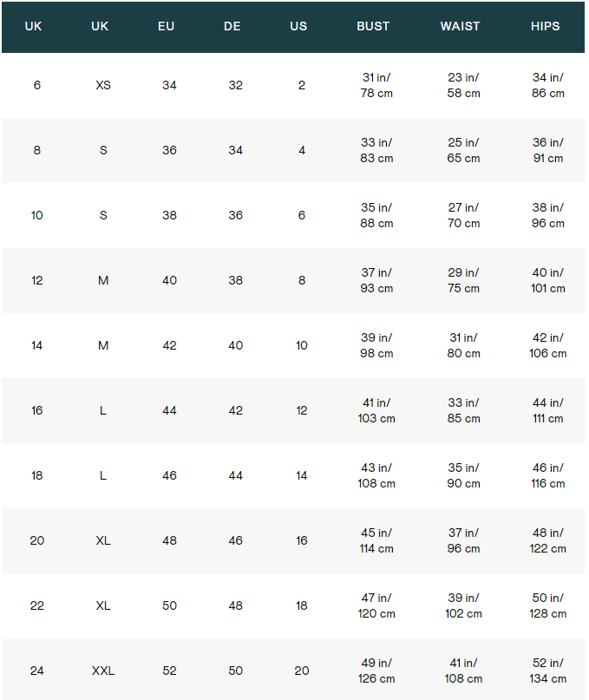
Task: Click the 41 in/108 cm waist cell
Action: 463,671
